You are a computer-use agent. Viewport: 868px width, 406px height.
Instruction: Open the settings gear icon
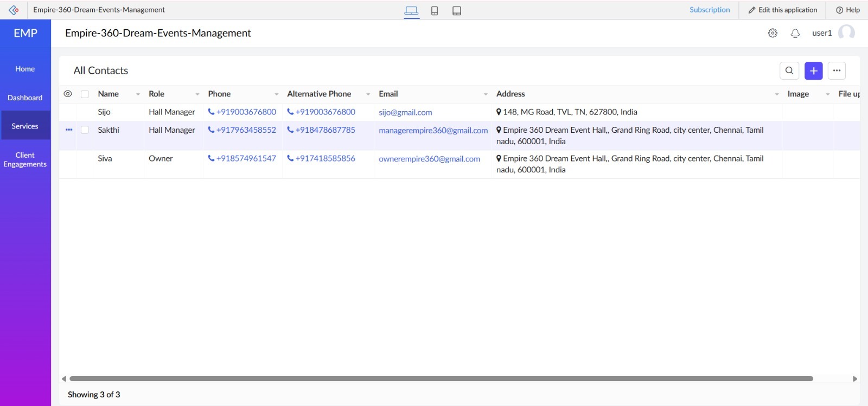click(773, 33)
